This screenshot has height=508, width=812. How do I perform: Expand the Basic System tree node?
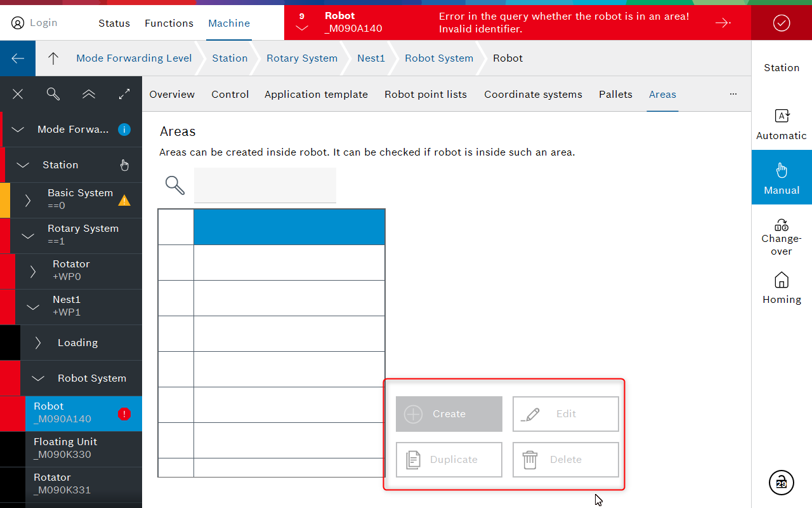point(28,201)
